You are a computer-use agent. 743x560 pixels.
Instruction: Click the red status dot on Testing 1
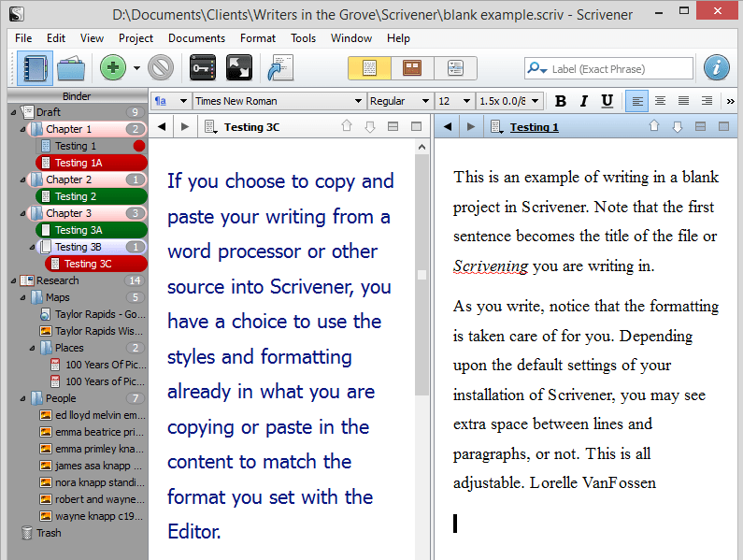[139, 146]
